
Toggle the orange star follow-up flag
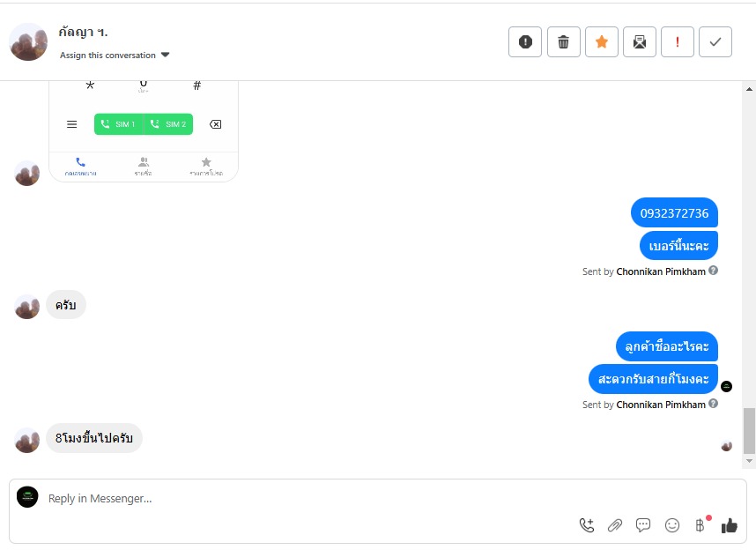(601, 42)
